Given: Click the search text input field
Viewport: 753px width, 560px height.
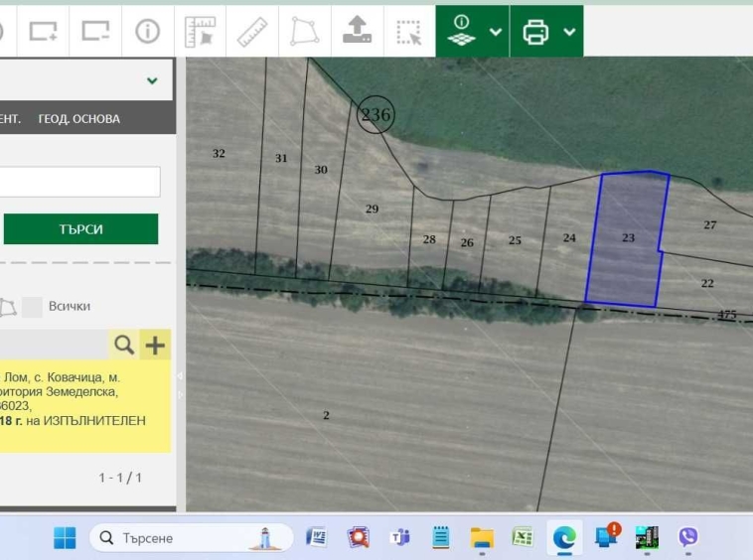Looking at the screenshot, I should [x=79, y=182].
